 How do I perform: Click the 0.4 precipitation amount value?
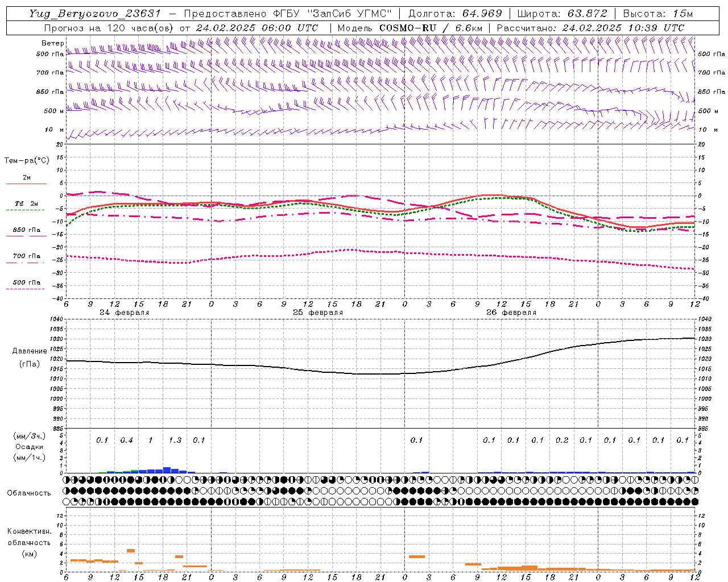point(126,440)
